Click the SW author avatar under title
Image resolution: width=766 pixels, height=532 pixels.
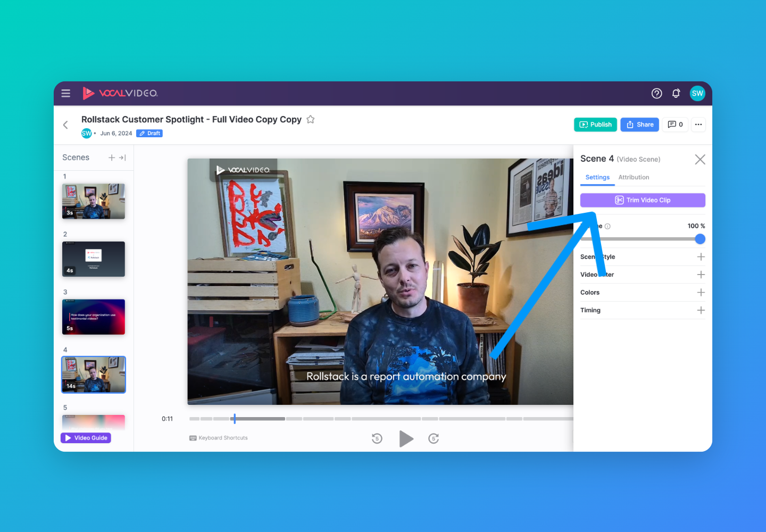click(x=87, y=134)
